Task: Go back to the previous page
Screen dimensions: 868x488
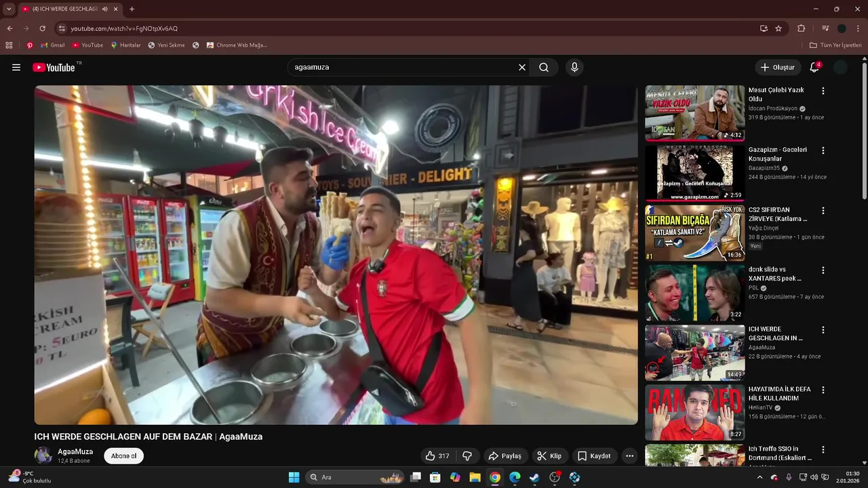Action: 9,28
